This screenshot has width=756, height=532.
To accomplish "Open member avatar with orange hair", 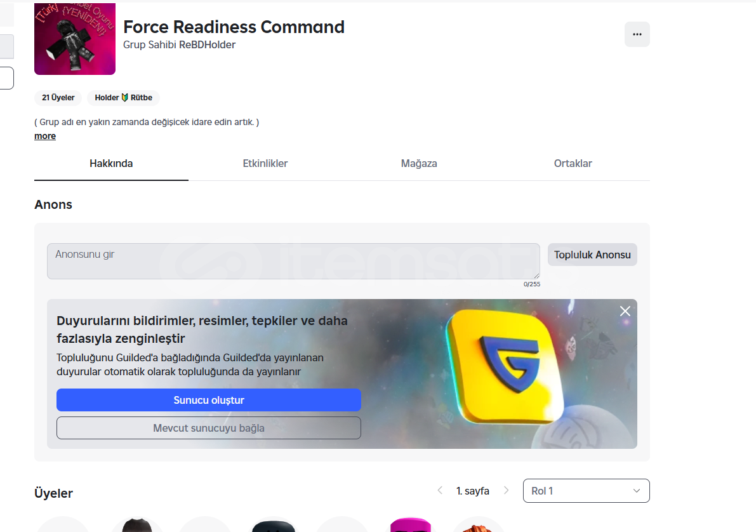I will 478,525.
